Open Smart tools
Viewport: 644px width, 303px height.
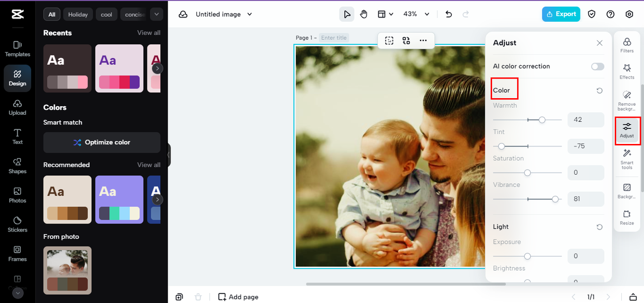627,159
